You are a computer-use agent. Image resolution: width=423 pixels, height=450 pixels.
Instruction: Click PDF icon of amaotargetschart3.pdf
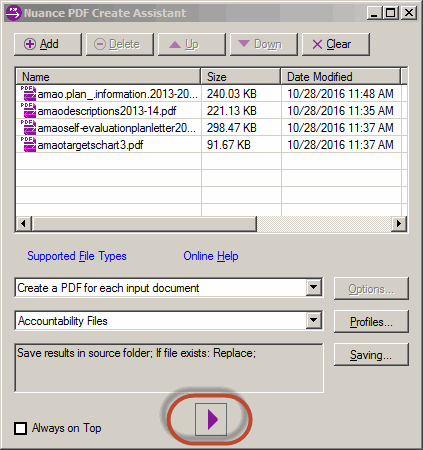28,144
